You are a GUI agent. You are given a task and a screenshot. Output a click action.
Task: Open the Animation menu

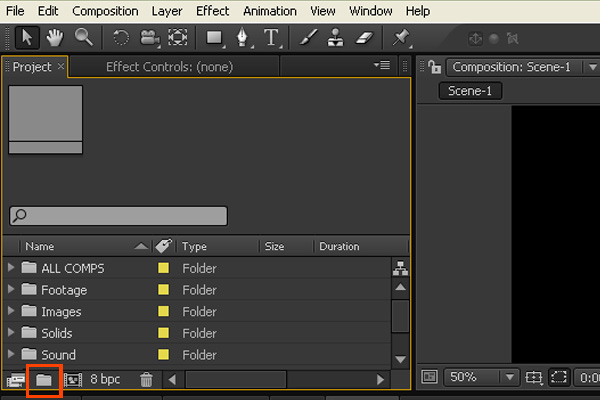pos(270,11)
